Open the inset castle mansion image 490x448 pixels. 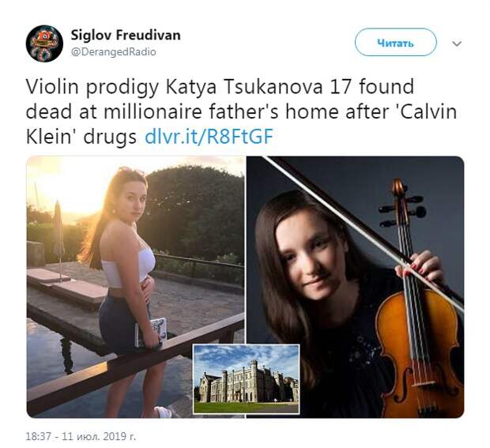click(246, 379)
